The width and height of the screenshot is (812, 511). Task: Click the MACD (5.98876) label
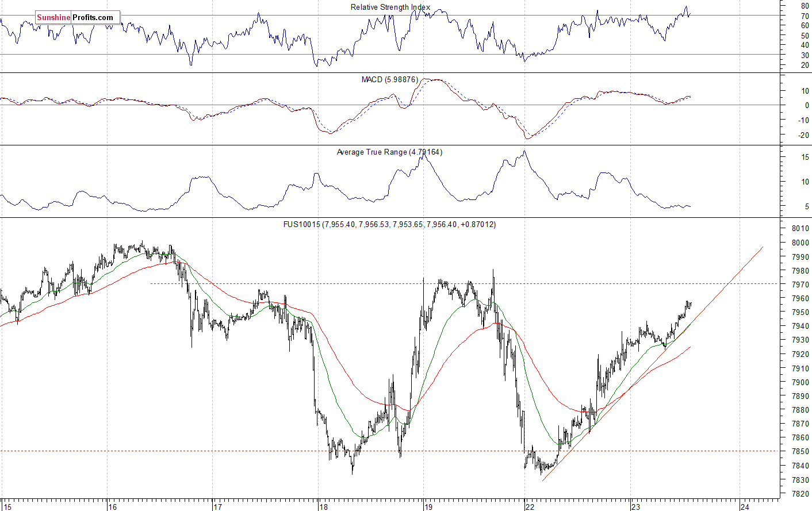(389, 79)
